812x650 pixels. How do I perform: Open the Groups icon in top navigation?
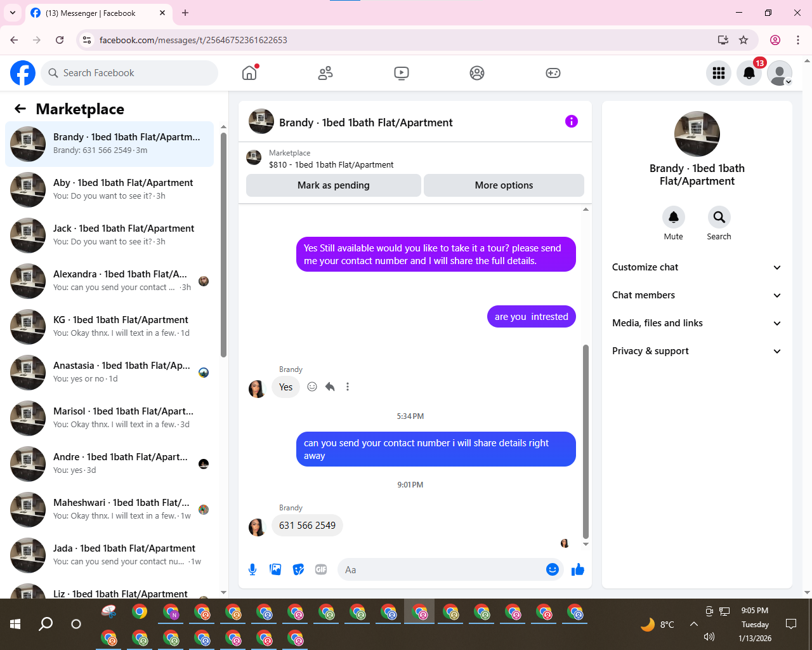tap(477, 73)
